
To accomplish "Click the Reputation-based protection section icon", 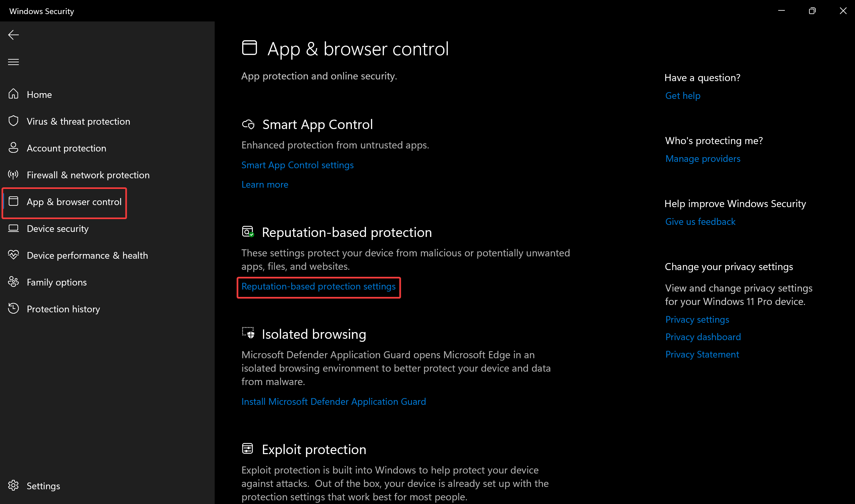I will pyautogui.click(x=248, y=232).
